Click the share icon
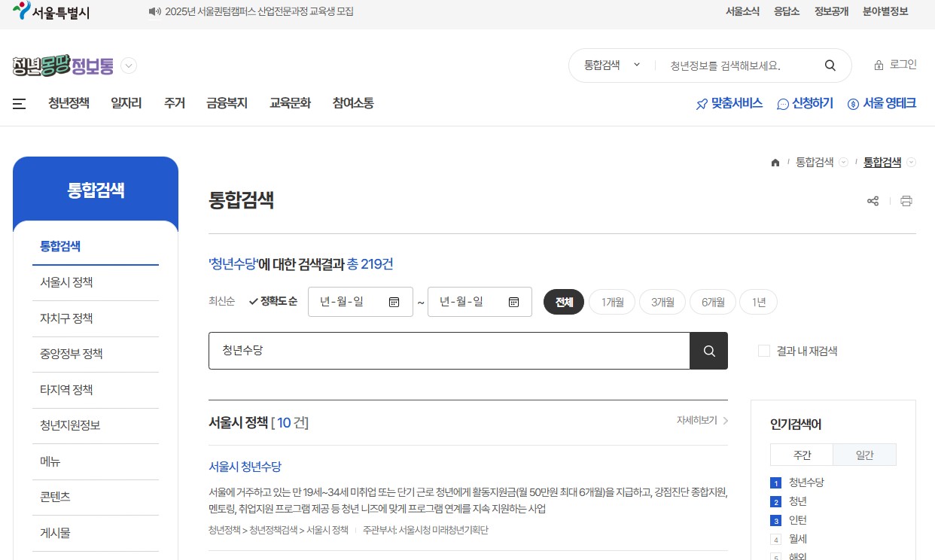 coord(873,201)
